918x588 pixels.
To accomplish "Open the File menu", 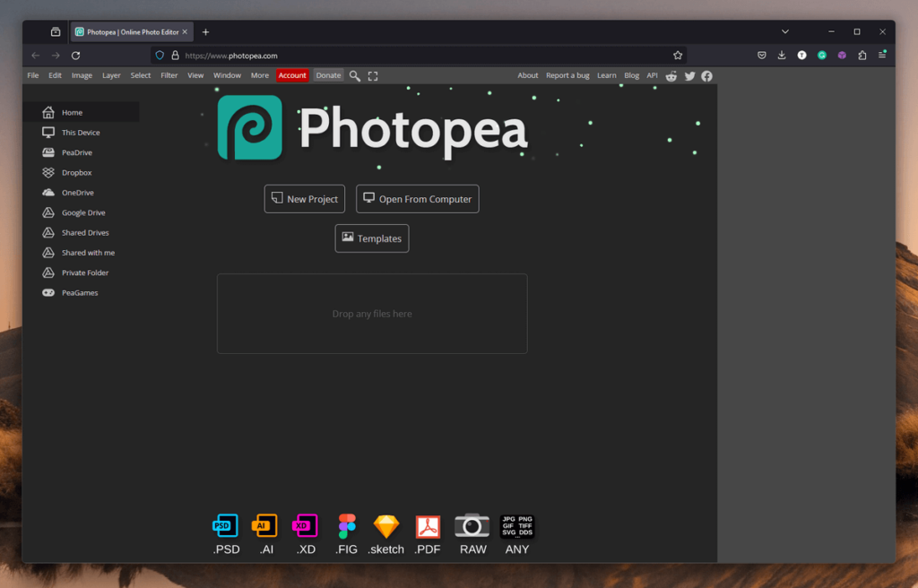I will pyautogui.click(x=33, y=75).
